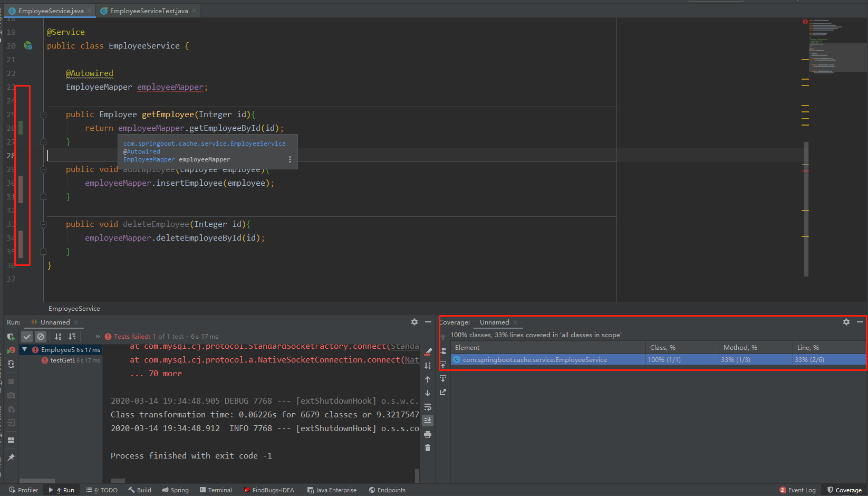Toggle autoscroll to source in Coverage
Screen dimensions: 868x496
coord(443,365)
